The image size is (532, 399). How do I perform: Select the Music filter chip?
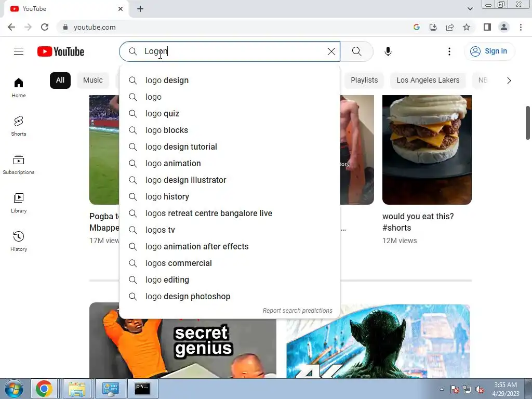[92, 81]
